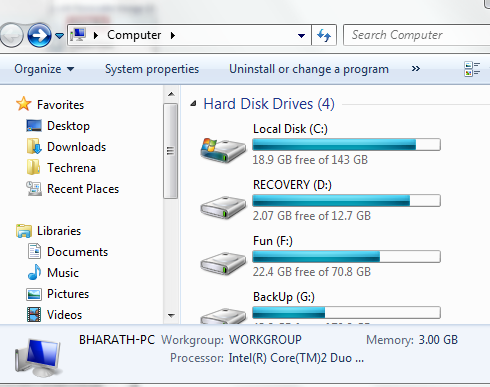The image size is (490, 387).
Task: Click the Techrena folder icon
Action: [x=33, y=167]
